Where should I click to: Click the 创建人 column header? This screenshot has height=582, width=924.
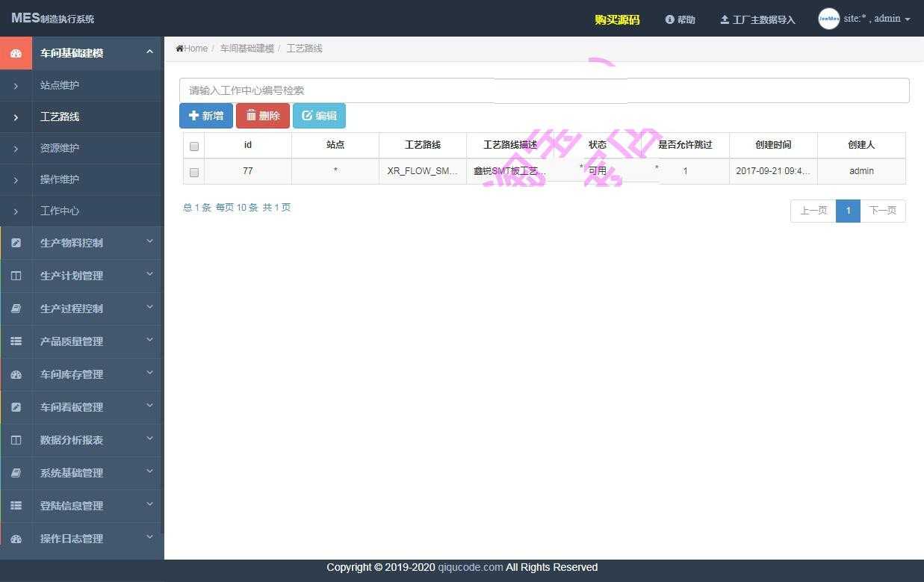[x=861, y=145]
